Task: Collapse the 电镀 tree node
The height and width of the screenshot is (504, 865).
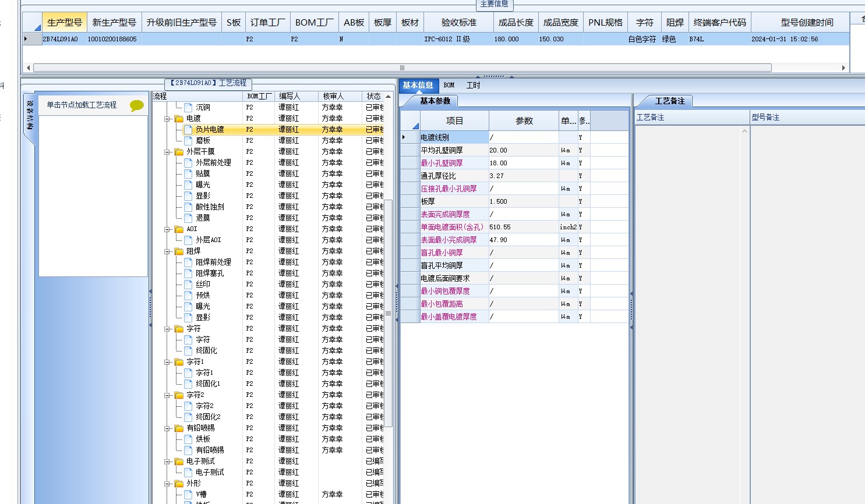Action: (x=167, y=119)
